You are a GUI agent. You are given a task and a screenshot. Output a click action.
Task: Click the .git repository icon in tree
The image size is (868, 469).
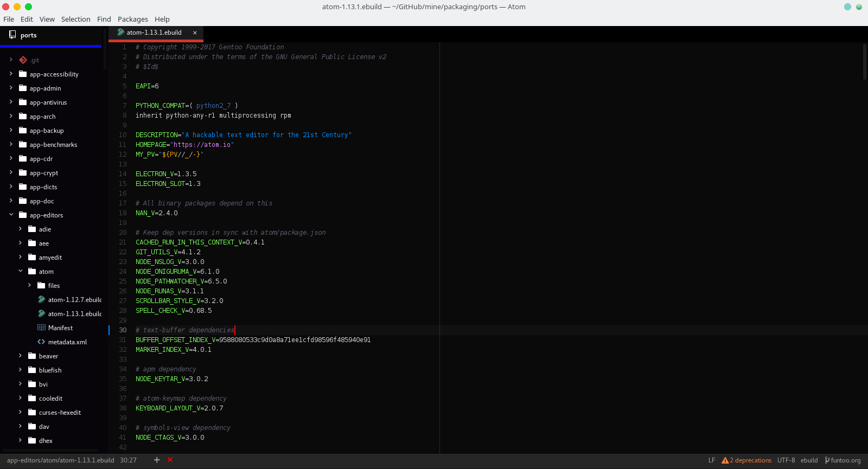pyautogui.click(x=23, y=60)
